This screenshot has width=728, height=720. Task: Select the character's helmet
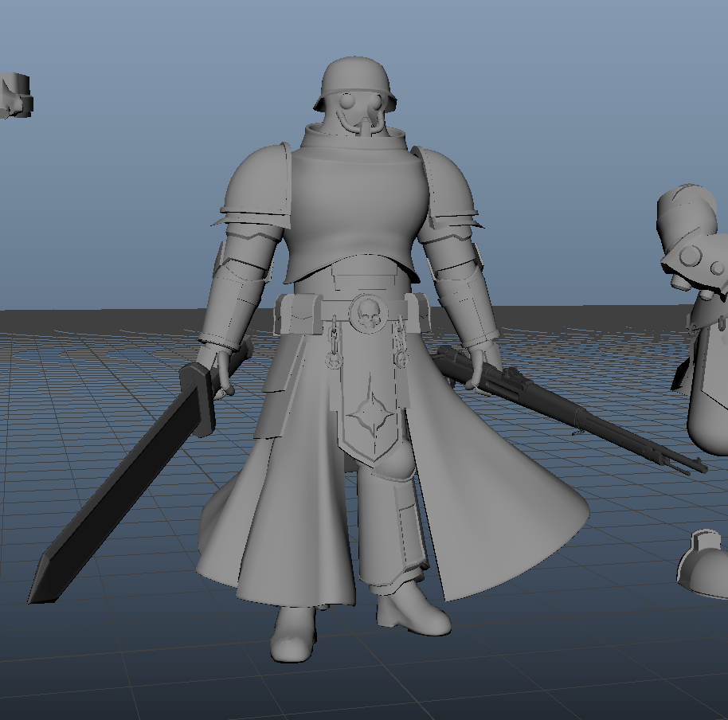(x=356, y=82)
